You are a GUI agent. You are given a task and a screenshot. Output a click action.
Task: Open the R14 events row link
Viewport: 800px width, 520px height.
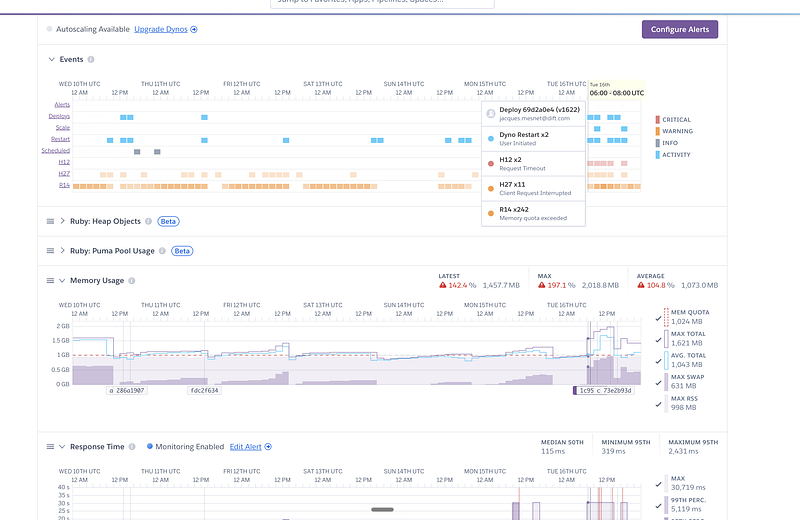64,185
